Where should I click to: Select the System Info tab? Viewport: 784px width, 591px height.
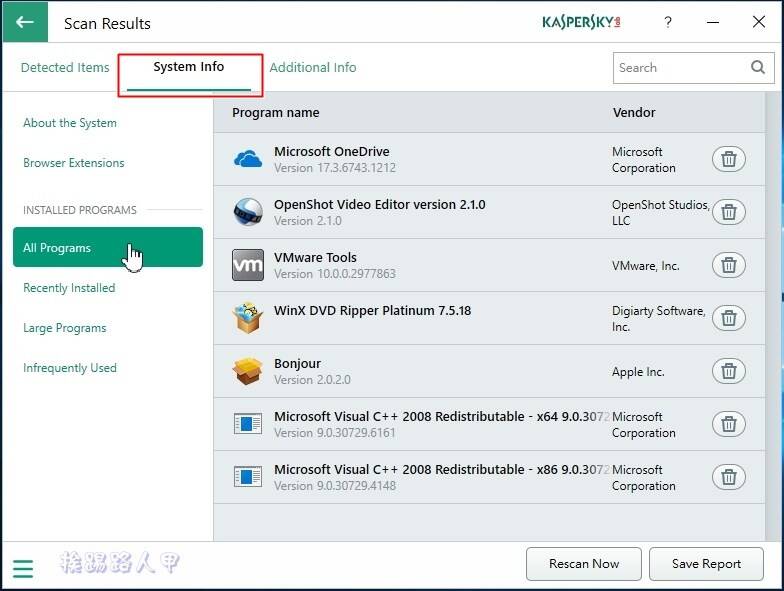(x=189, y=67)
